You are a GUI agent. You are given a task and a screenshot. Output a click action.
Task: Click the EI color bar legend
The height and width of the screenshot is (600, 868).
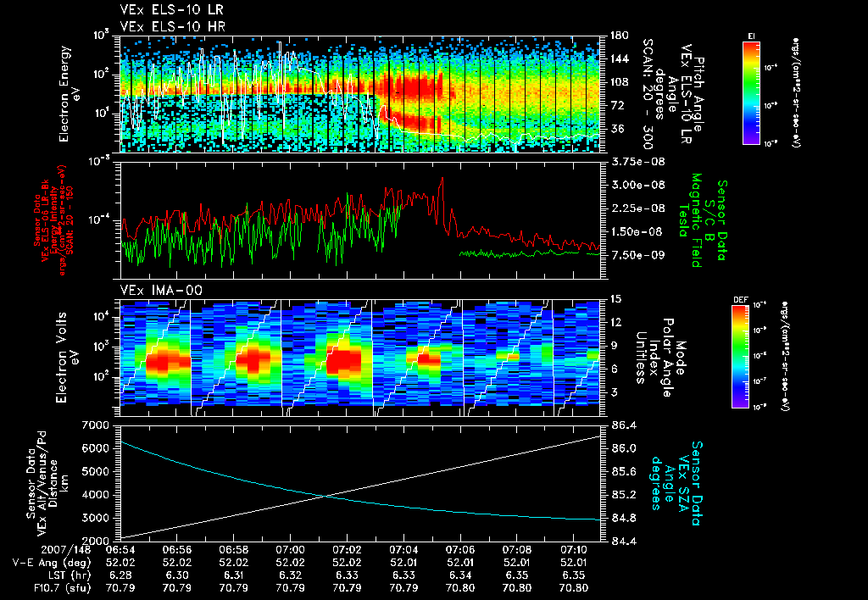751,92
